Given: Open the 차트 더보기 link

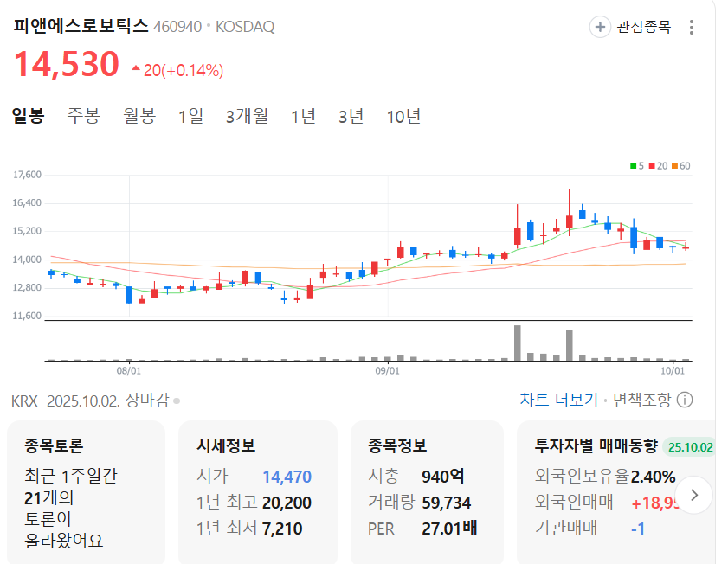Looking at the screenshot, I should [x=558, y=400].
